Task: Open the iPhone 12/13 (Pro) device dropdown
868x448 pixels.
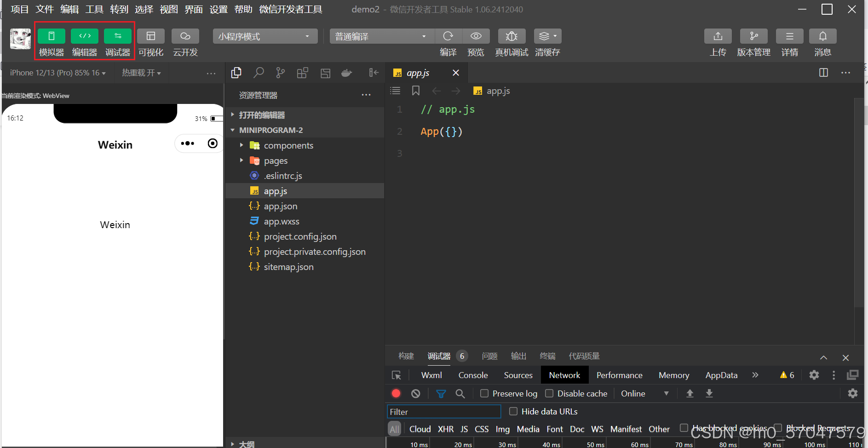Action: (58, 73)
